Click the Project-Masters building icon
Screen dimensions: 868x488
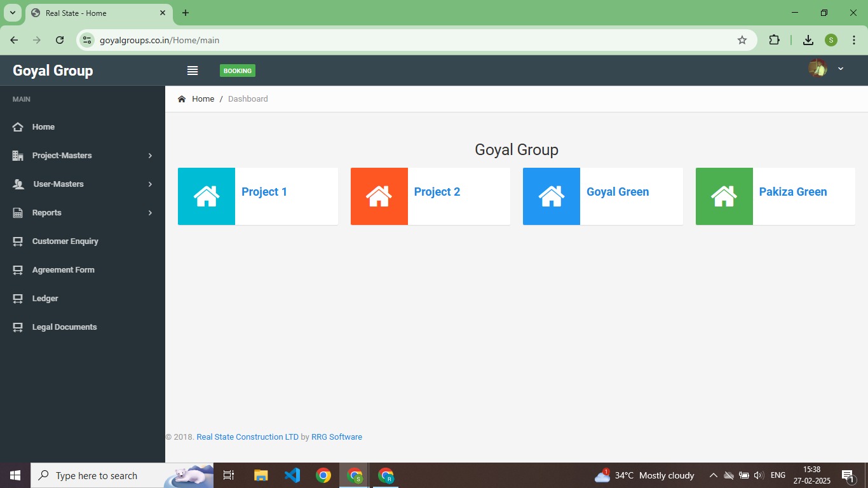coord(18,156)
